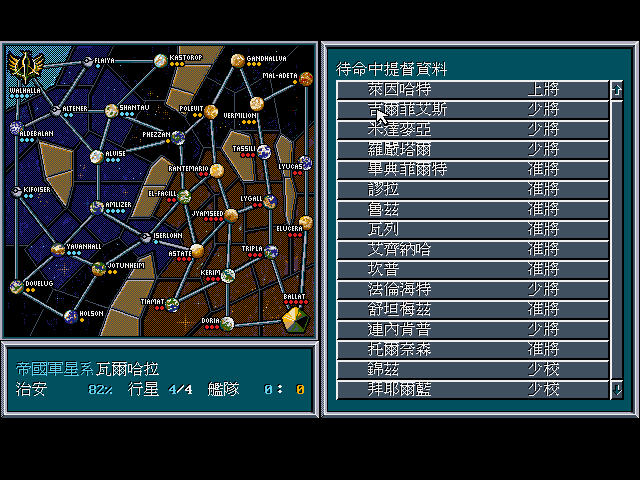The width and height of the screenshot is (640, 480).
Task: Select the Aldebalan planet
Action: pyautogui.click(x=16, y=128)
